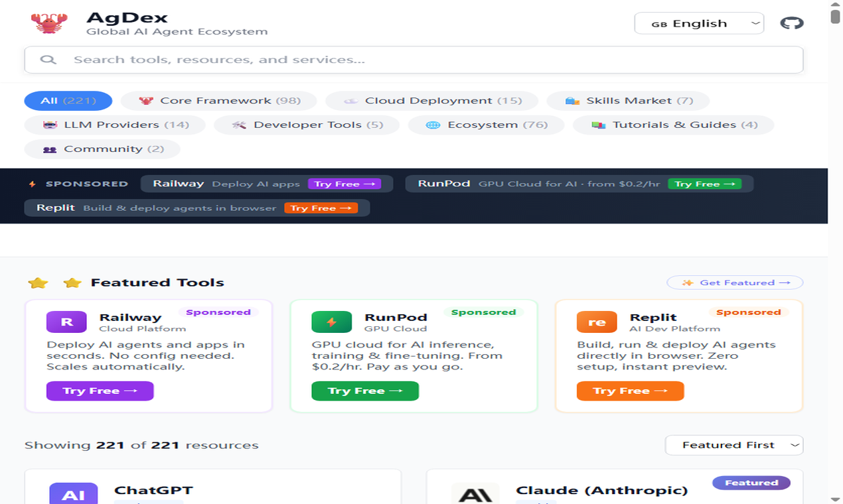The image size is (843, 504).
Task: Click Try Free in Replit sponsor banner
Action: (321, 208)
